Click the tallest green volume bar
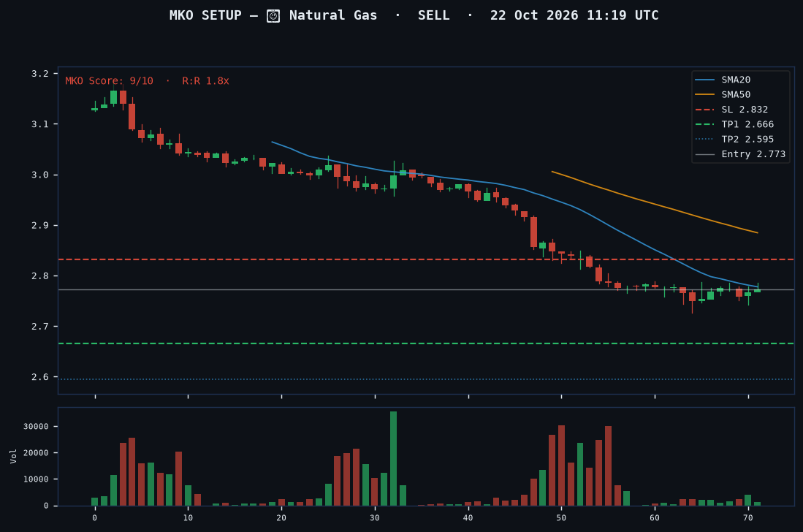The image size is (803, 532). (393, 459)
